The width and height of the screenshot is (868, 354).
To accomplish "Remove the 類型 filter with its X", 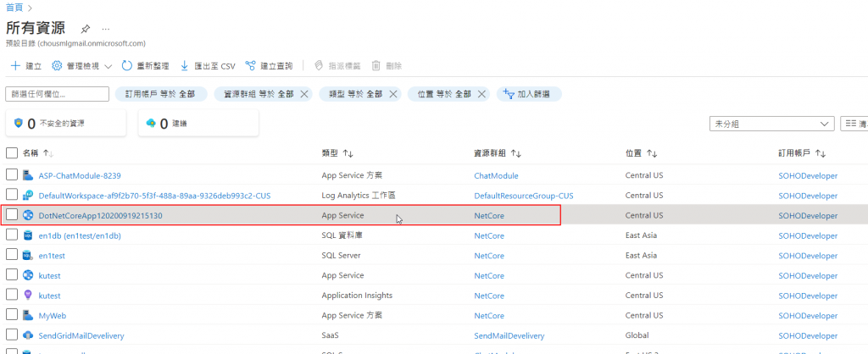I will coord(393,94).
